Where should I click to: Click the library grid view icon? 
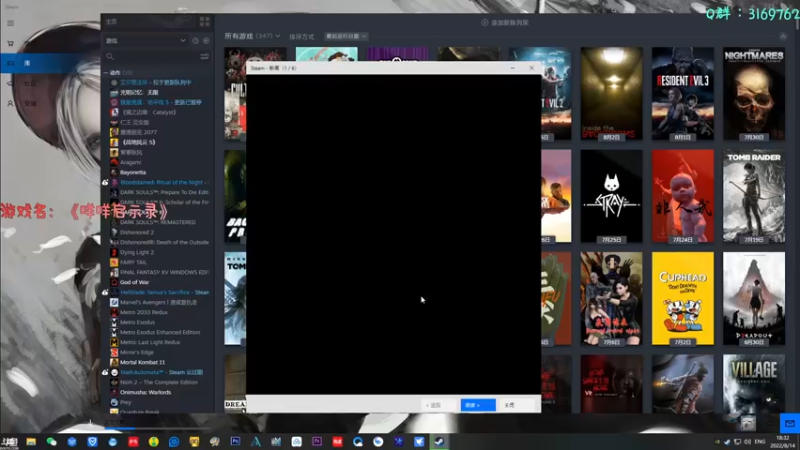[205, 21]
